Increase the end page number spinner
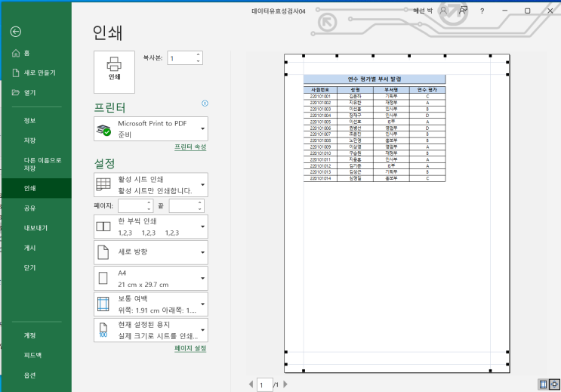561x392 pixels. coord(200,202)
